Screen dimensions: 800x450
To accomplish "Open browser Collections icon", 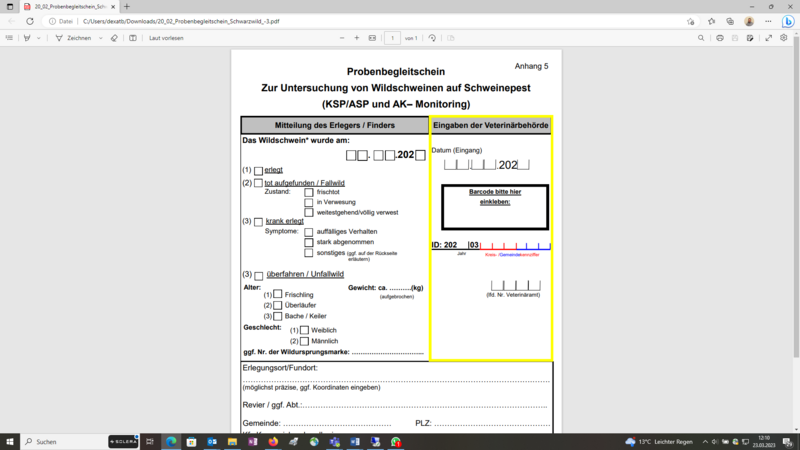I will tap(730, 21).
